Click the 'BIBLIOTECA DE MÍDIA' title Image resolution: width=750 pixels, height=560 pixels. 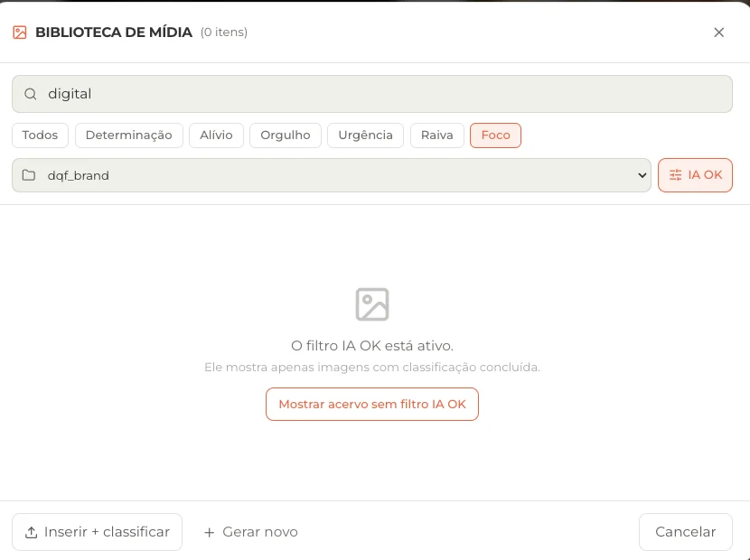[x=114, y=33]
